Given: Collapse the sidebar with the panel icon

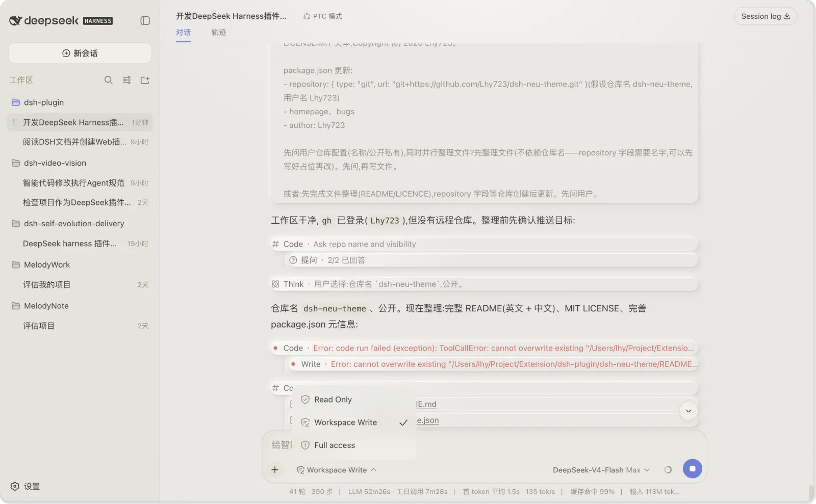Looking at the screenshot, I should point(145,20).
